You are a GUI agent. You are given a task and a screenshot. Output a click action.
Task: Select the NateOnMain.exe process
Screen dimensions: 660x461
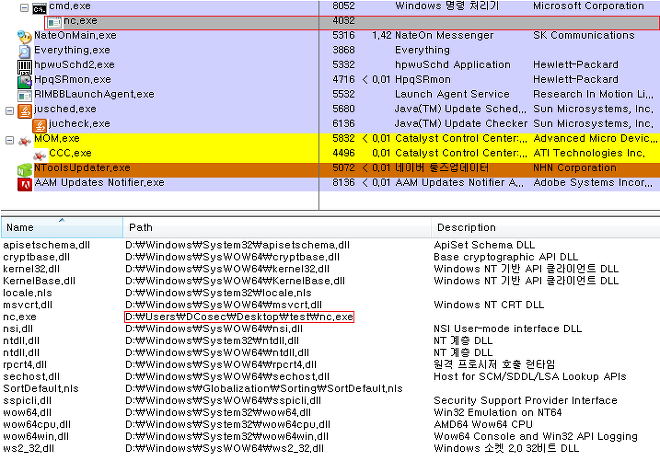75,35
